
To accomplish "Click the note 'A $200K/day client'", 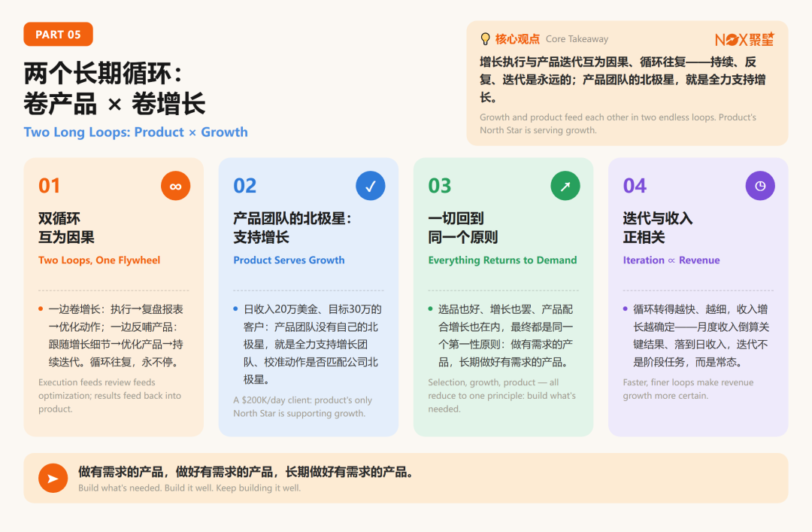I will [x=302, y=406].
